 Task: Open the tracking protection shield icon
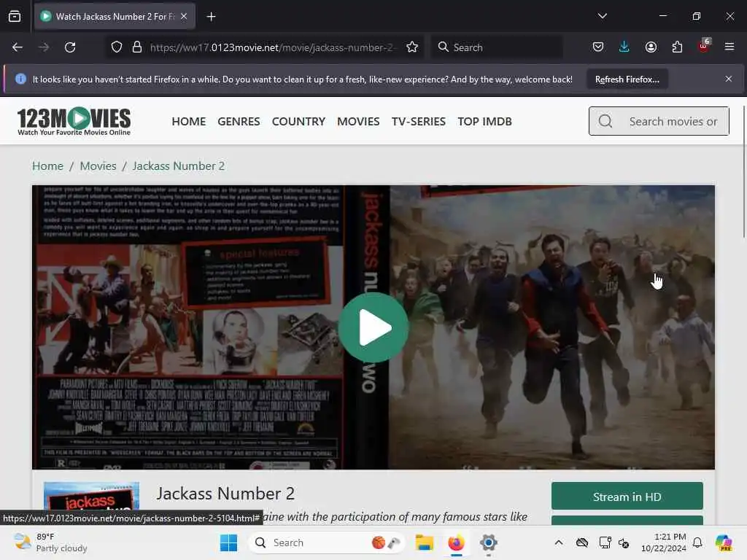pos(117,47)
